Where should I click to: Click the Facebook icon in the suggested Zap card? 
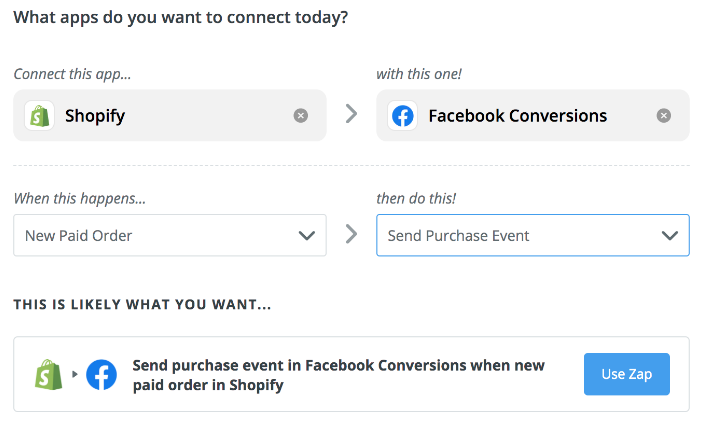[x=102, y=374]
